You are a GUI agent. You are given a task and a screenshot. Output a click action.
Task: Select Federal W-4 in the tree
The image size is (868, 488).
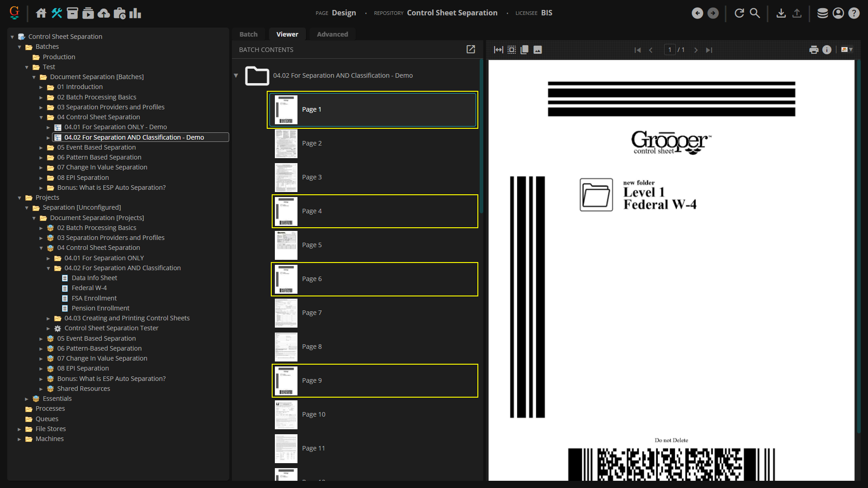coord(89,288)
